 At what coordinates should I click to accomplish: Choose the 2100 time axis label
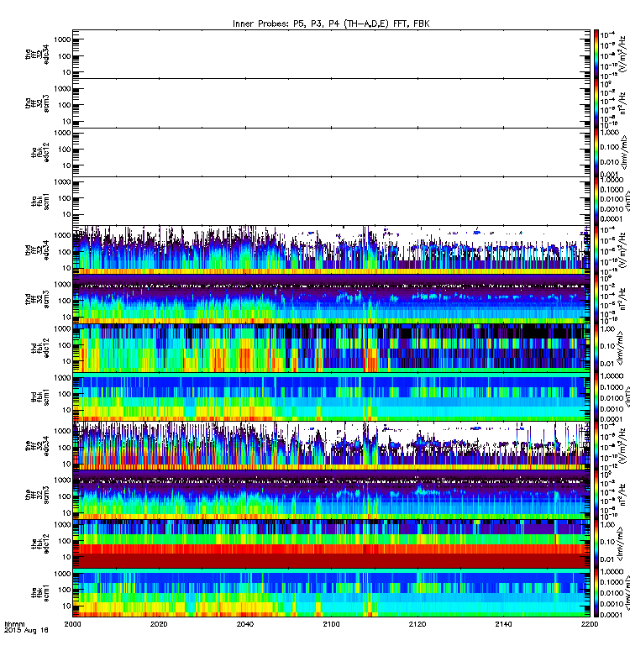(x=331, y=624)
